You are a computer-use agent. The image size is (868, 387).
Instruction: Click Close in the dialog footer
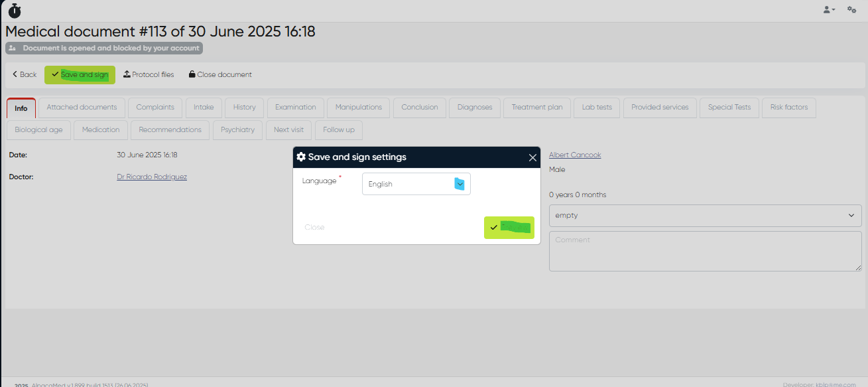pos(314,227)
